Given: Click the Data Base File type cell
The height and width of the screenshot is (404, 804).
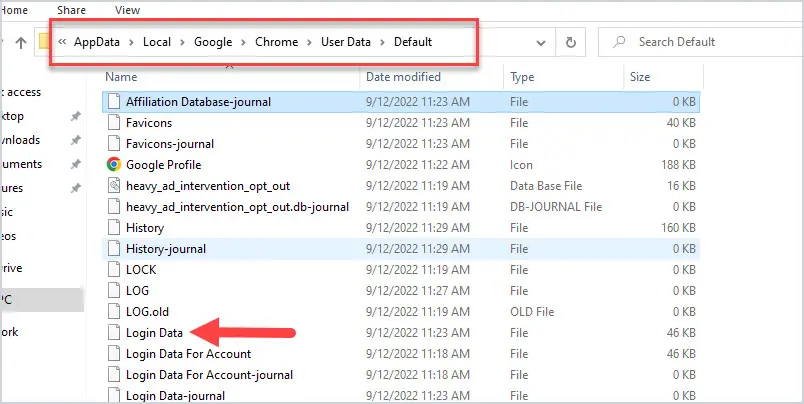Looking at the screenshot, I should point(546,186).
